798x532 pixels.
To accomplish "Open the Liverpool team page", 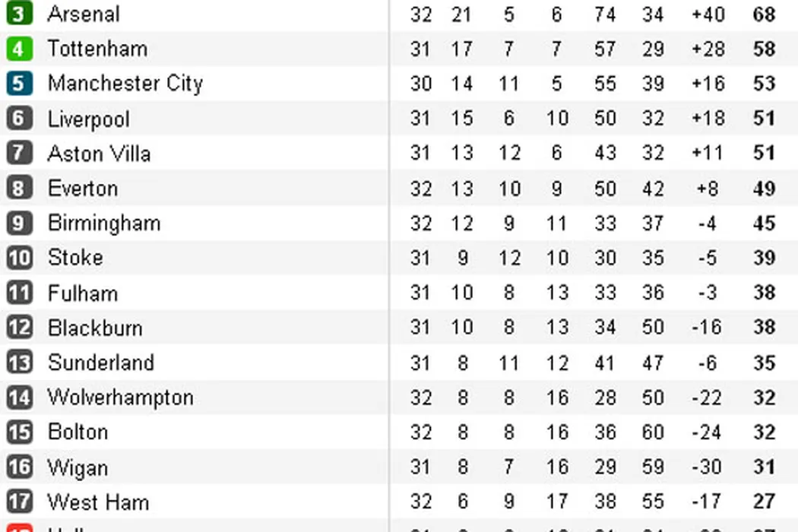I will pos(88,119).
